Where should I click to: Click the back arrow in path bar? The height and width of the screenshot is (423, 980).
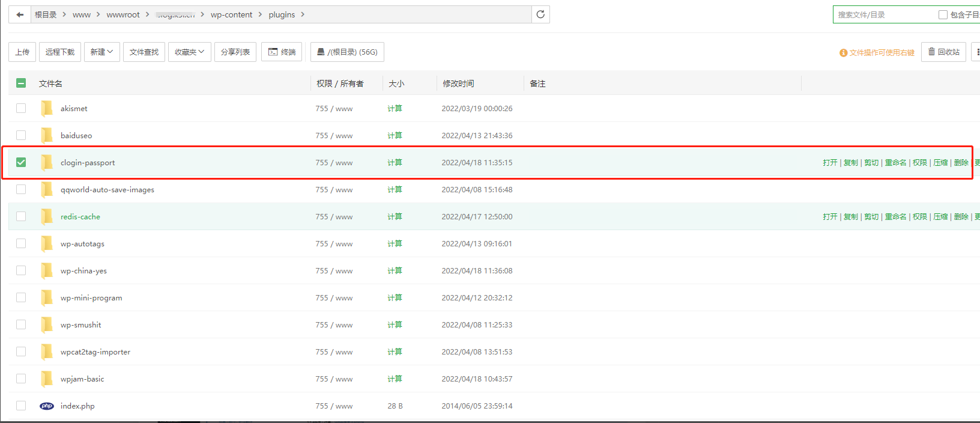[20, 14]
